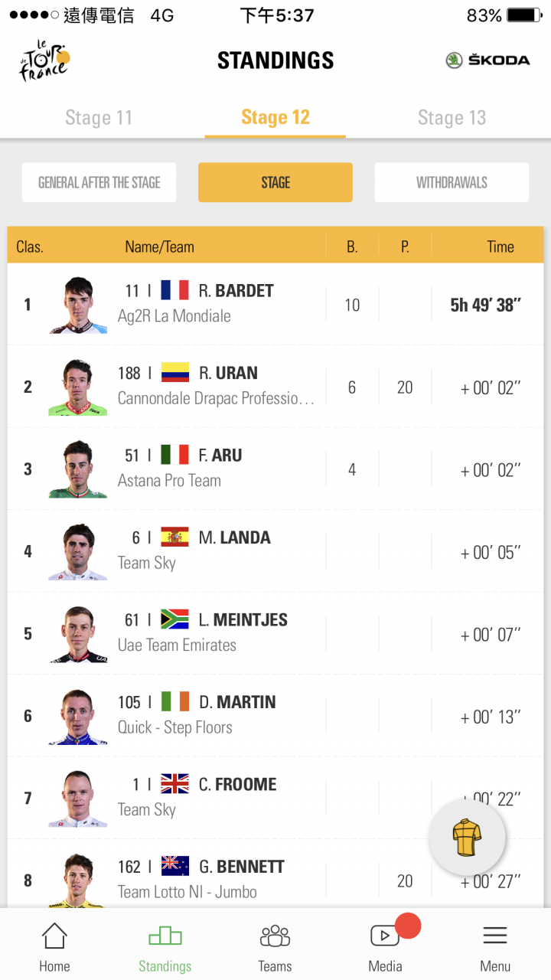Switch to the Stage 13 tab
Screen dimensions: 551x980
[x=452, y=117]
